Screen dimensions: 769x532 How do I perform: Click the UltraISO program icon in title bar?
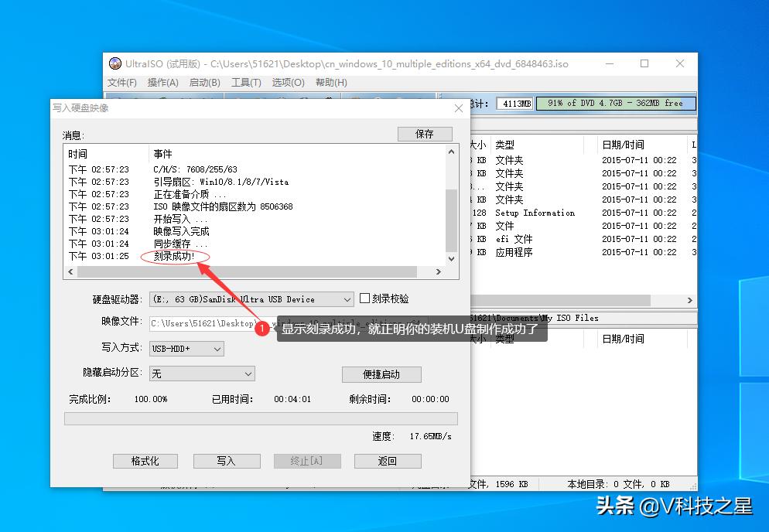coord(114,63)
